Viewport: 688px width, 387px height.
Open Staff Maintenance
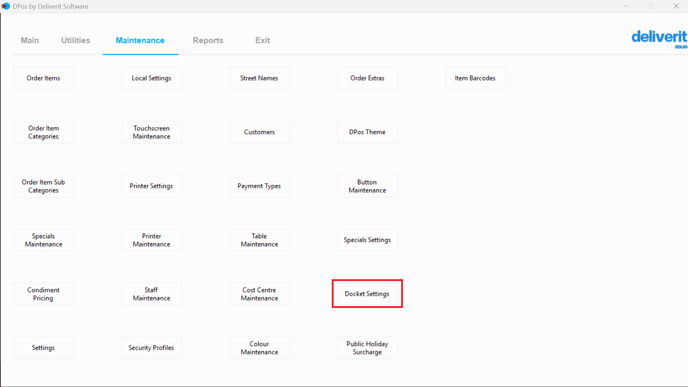(x=151, y=294)
